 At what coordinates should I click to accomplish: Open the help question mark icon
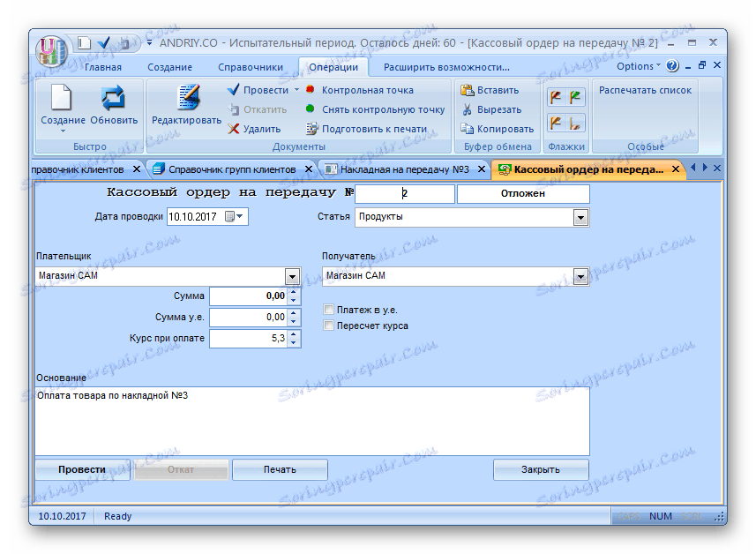point(672,65)
